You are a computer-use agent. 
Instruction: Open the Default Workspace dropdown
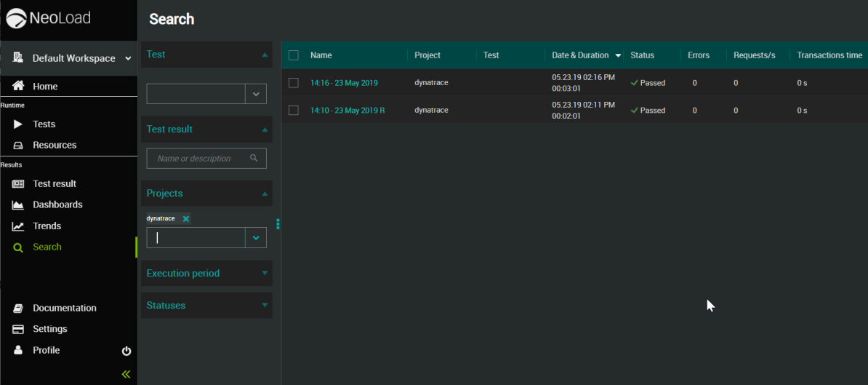73,58
